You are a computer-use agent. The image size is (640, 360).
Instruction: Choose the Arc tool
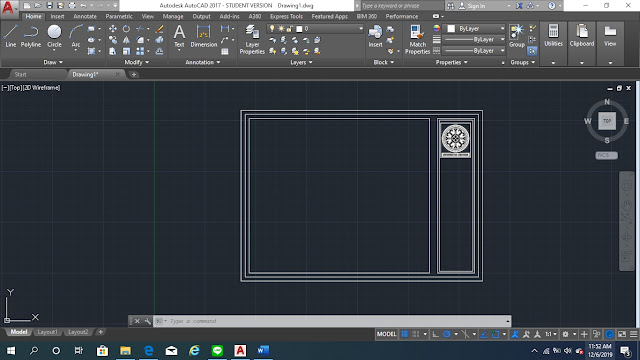[x=76, y=36]
